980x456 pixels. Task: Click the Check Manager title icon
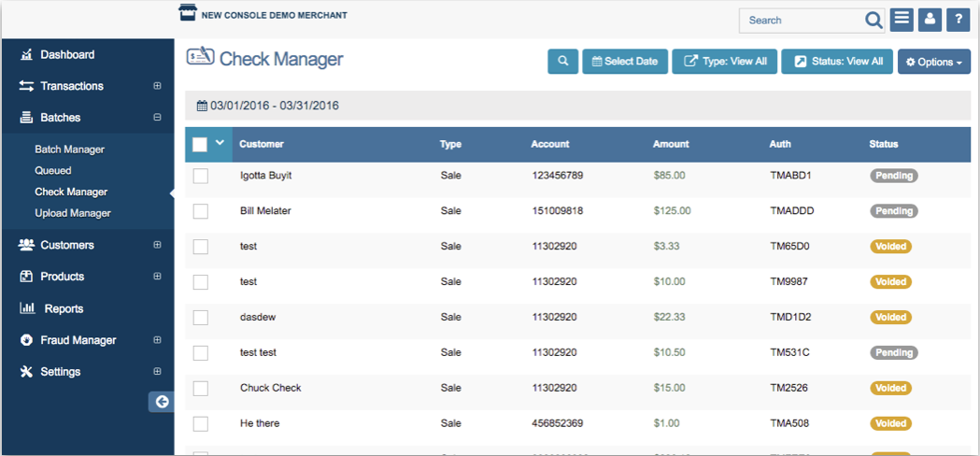coord(200,58)
